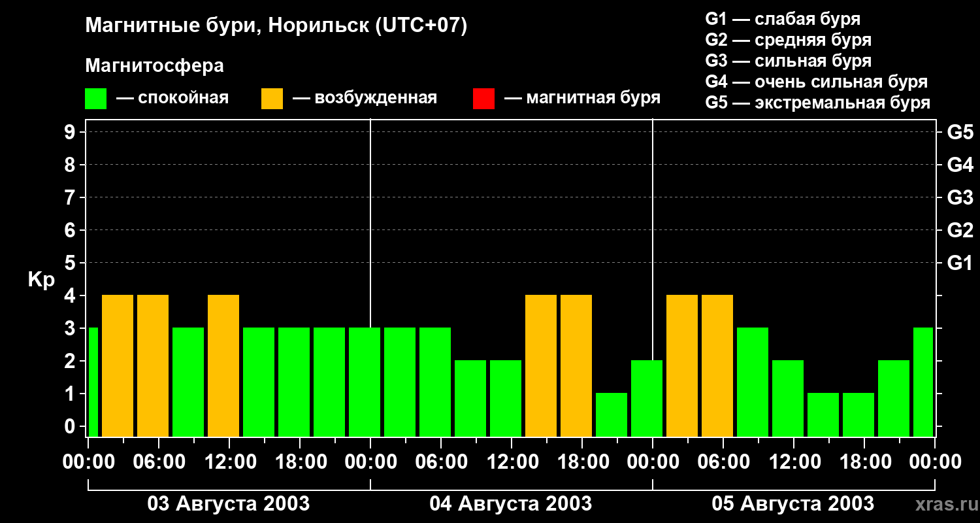
Task: Click the legend label "— возбужденная"
Action: point(365,99)
